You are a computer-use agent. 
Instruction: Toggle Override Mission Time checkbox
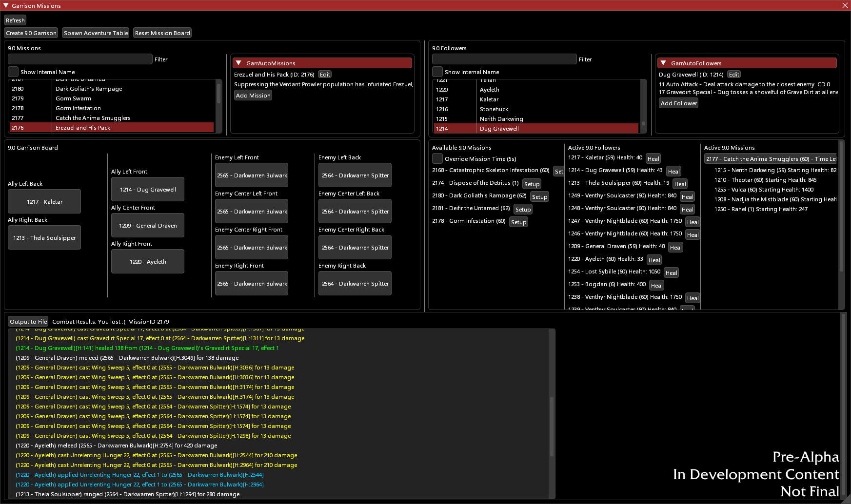click(437, 158)
